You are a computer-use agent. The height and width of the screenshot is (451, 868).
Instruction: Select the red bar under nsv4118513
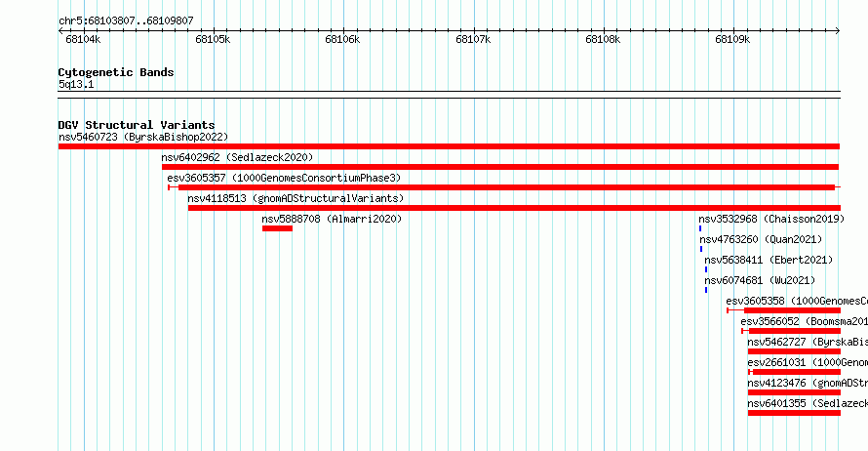tap(514, 208)
